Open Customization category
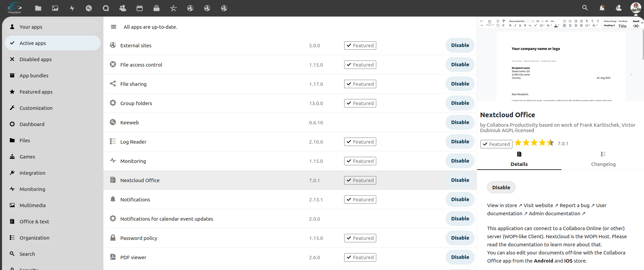This screenshot has height=270, width=644. [53, 108]
